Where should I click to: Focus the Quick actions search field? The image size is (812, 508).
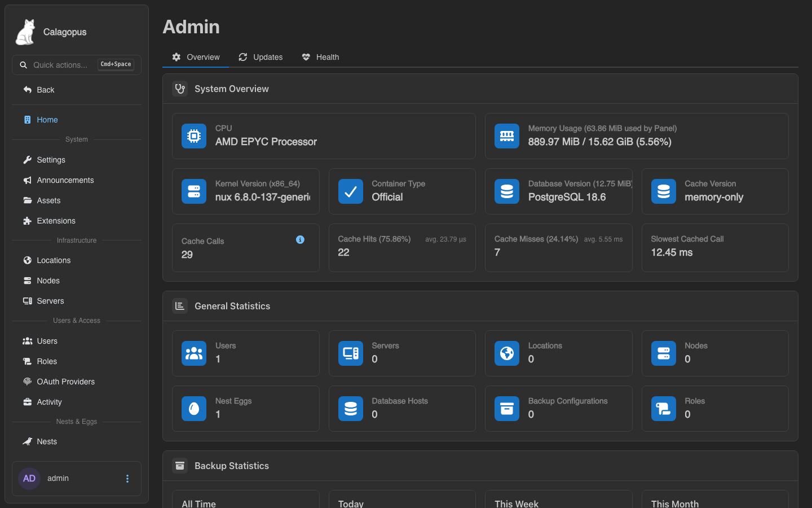77,65
